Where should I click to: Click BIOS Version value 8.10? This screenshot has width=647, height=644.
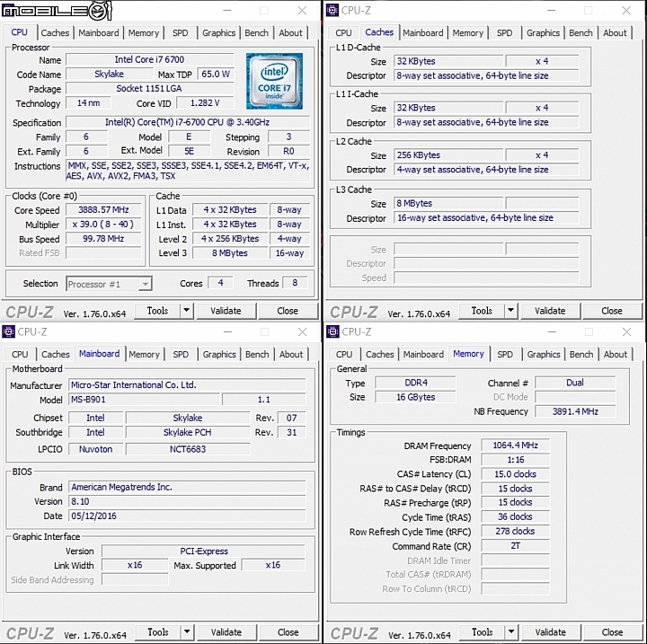(187, 501)
